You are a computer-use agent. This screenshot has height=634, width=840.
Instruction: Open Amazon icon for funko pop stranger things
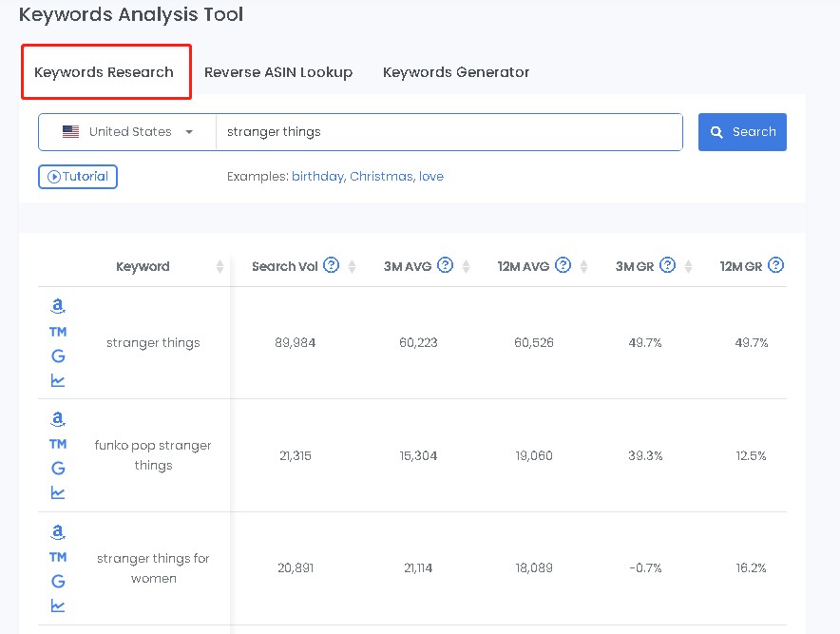click(58, 418)
